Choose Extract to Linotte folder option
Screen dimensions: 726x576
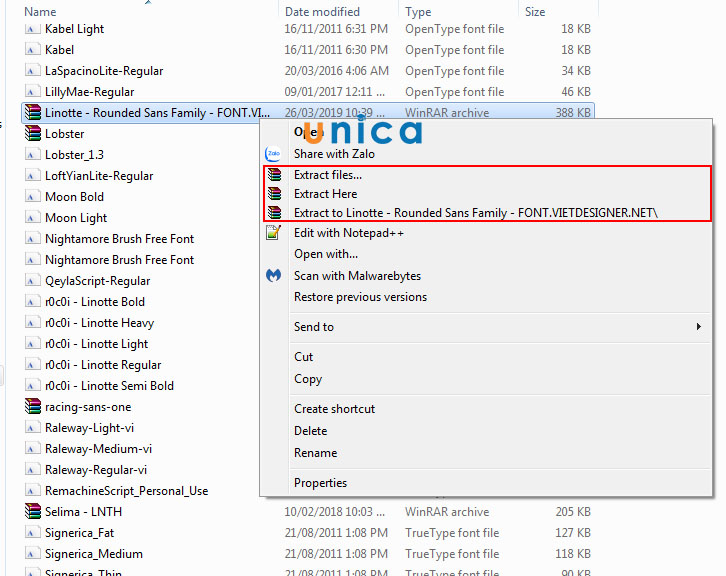(475, 213)
